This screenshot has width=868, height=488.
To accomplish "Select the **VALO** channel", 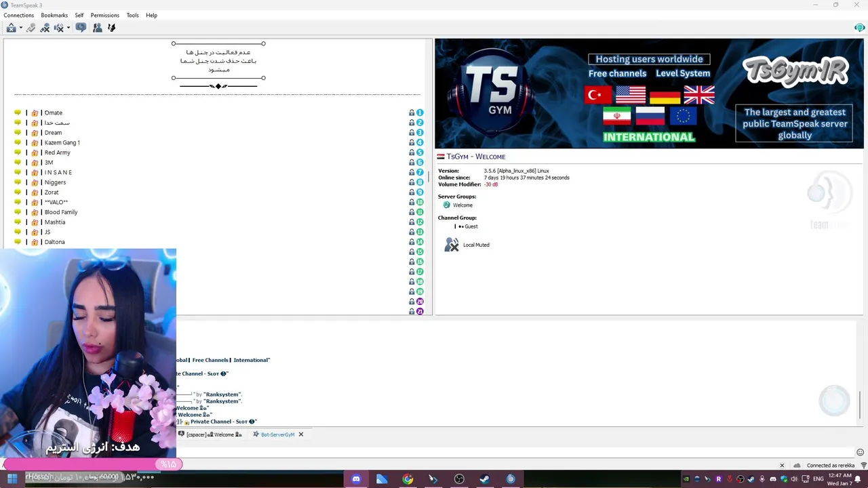I will pyautogui.click(x=56, y=202).
